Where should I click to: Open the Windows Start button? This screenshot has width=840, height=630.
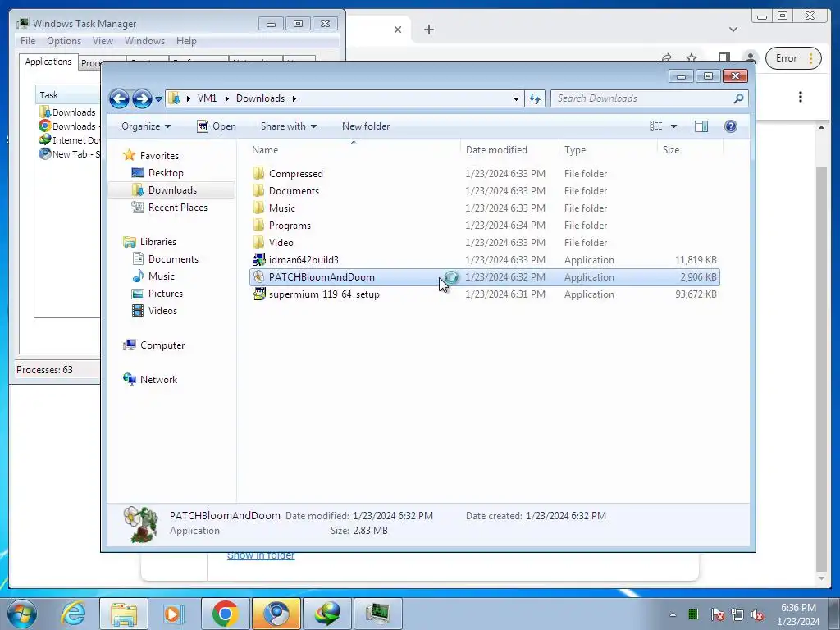[x=22, y=614]
